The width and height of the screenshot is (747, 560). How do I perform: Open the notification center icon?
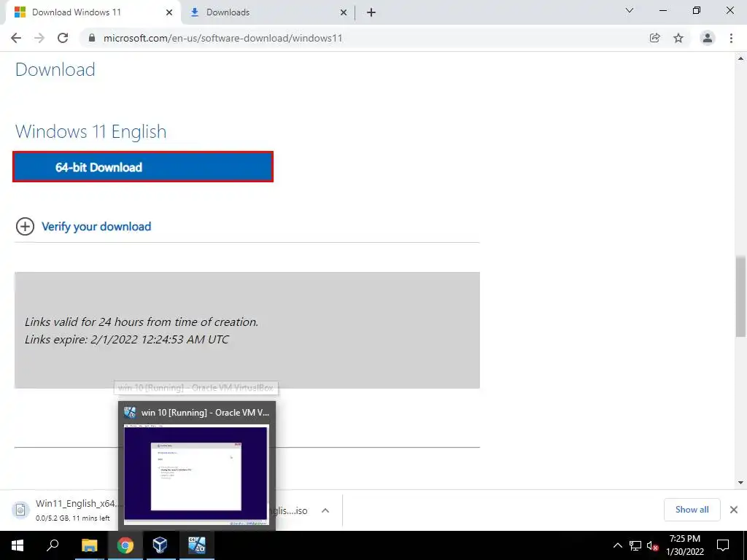coord(723,545)
